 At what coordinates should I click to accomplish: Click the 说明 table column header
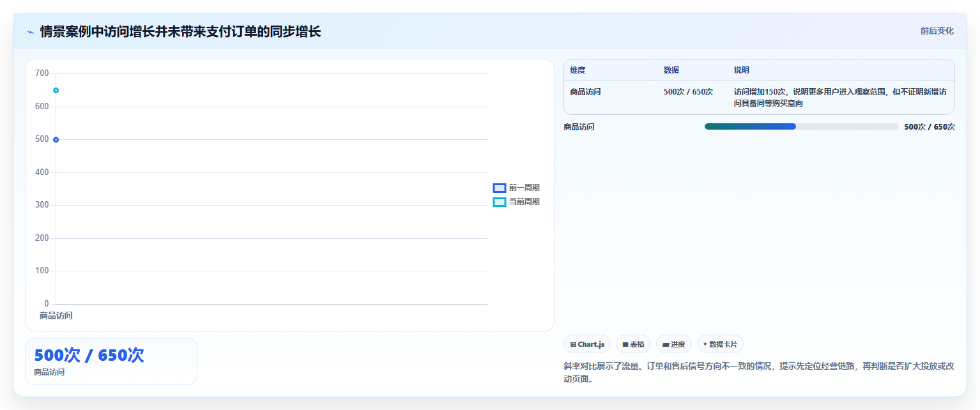pos(742,70)
